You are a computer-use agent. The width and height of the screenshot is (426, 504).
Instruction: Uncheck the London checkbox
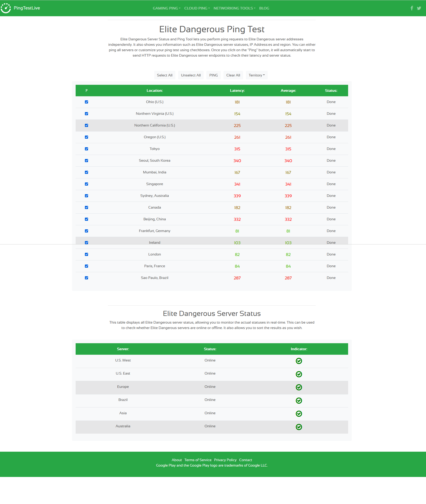[x=86, y=254]
